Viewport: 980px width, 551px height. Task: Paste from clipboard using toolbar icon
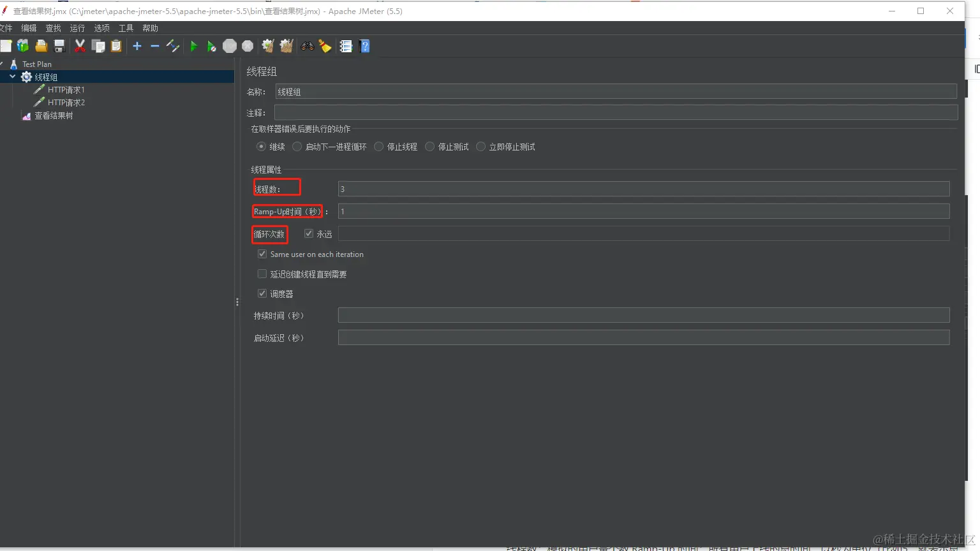tap(116, 46)
